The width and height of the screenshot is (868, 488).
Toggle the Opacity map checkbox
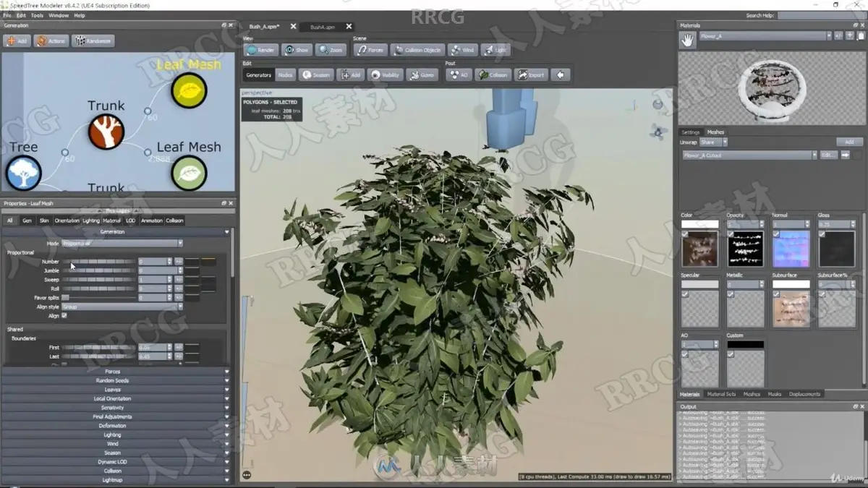point(731,234)
